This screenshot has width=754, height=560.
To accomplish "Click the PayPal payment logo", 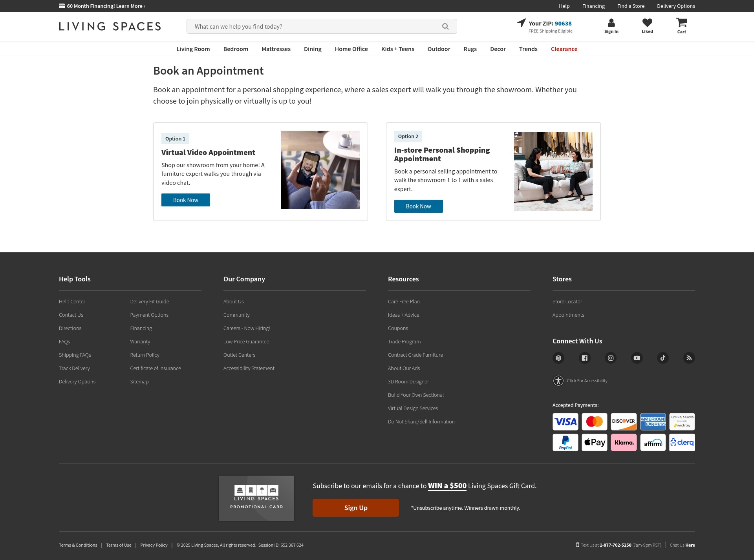I will tap(565, 442).
